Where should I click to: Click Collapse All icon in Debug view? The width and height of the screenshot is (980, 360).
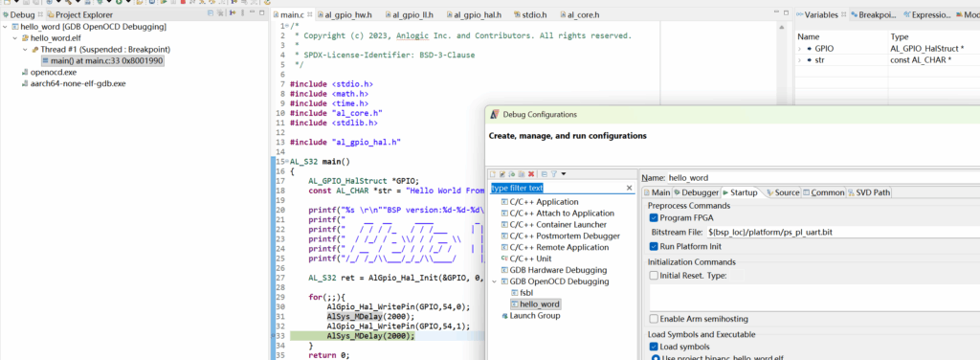(211, 13)
